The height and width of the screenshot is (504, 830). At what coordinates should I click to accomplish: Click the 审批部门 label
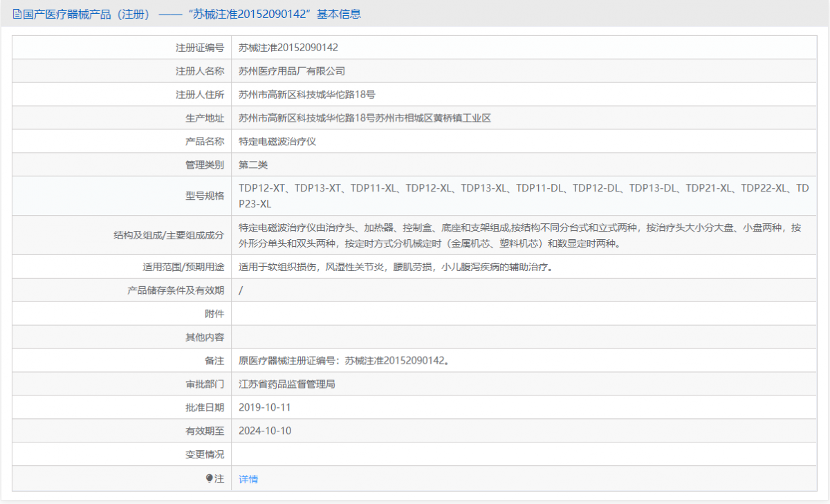click(x=205, y=384)
